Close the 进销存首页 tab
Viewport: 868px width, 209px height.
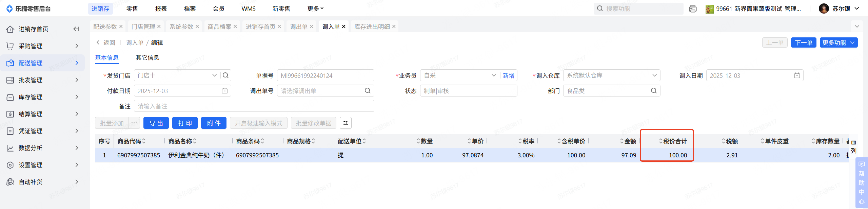click(x=279, y=27)
